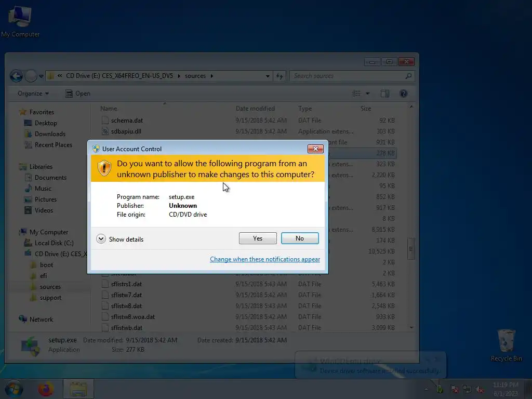The width and height of the screenshot is (532, 399).
Task: Click the network icon in system tray
Action: click(467, 390)
